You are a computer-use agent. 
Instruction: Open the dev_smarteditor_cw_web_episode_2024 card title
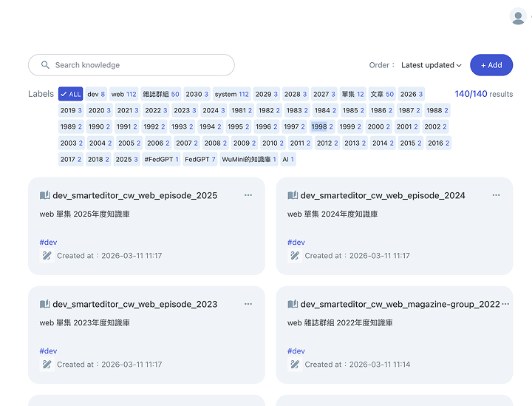point(383,195)
